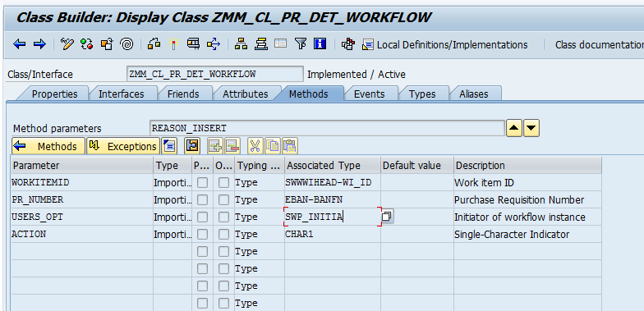
Task: Toggle Display/Change mode pencil icon
Action: click(67, 44)
